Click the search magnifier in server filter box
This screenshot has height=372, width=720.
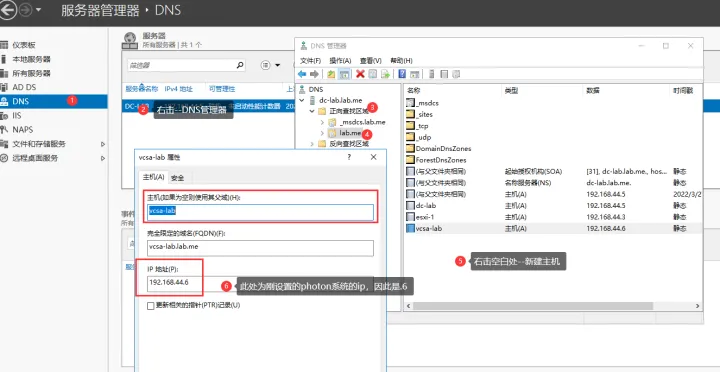[x=240, y=65]
